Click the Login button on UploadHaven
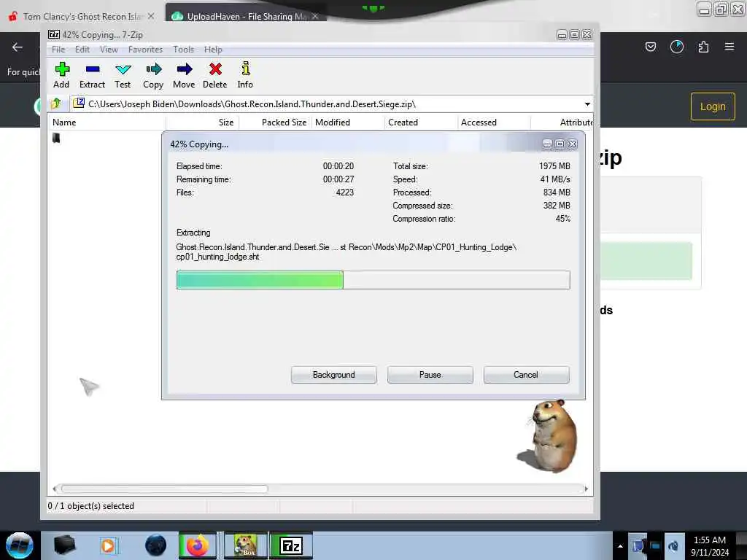 (x=713, y=106)
